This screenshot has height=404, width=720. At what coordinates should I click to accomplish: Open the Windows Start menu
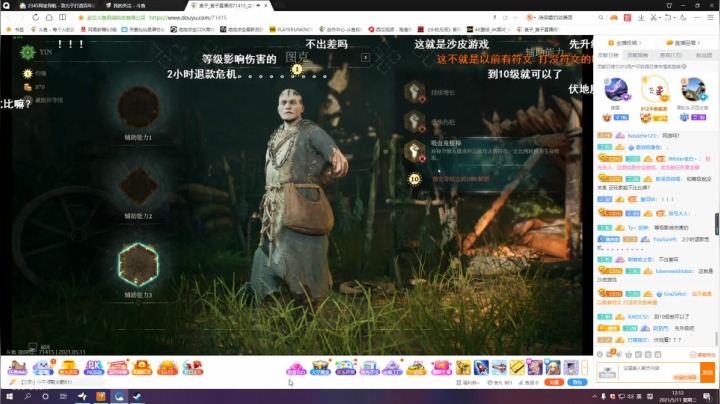(9, 396)
